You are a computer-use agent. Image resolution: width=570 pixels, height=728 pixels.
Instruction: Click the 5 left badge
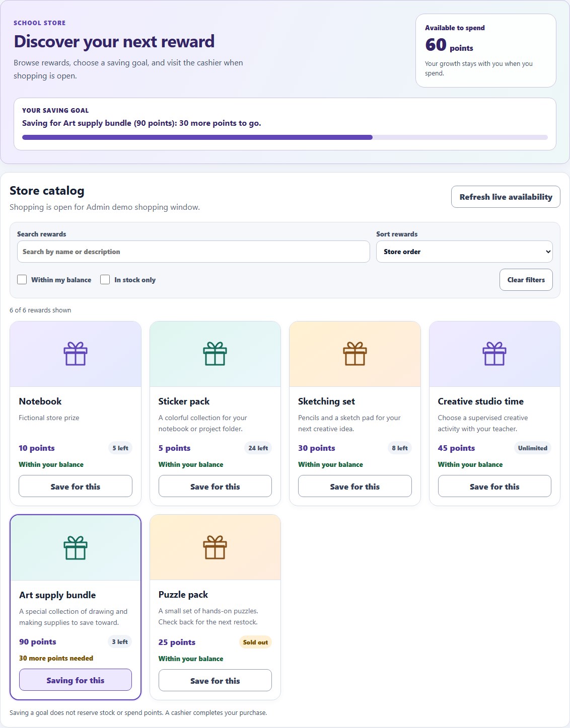(120, 448)
